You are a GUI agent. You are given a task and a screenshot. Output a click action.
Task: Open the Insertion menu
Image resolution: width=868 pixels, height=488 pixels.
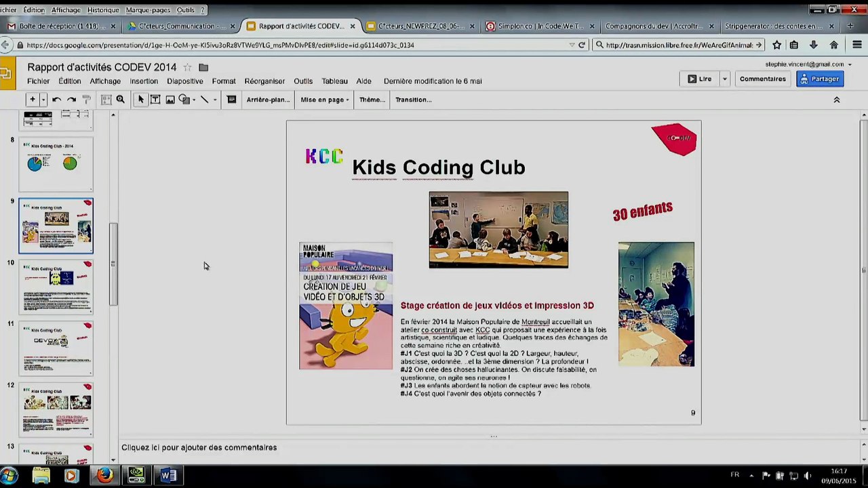tap(144, 81)
